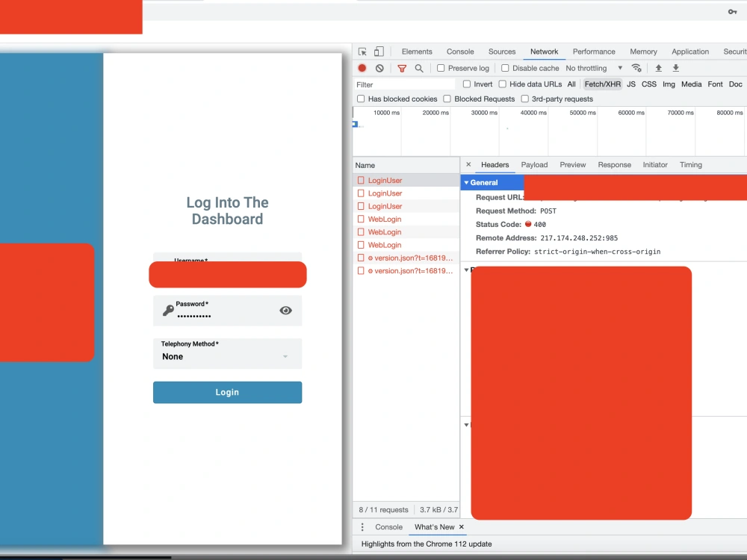Viewport: 747px width, 560px height.
Task: Select the second LoginUser request row
Action: (406, 193)
